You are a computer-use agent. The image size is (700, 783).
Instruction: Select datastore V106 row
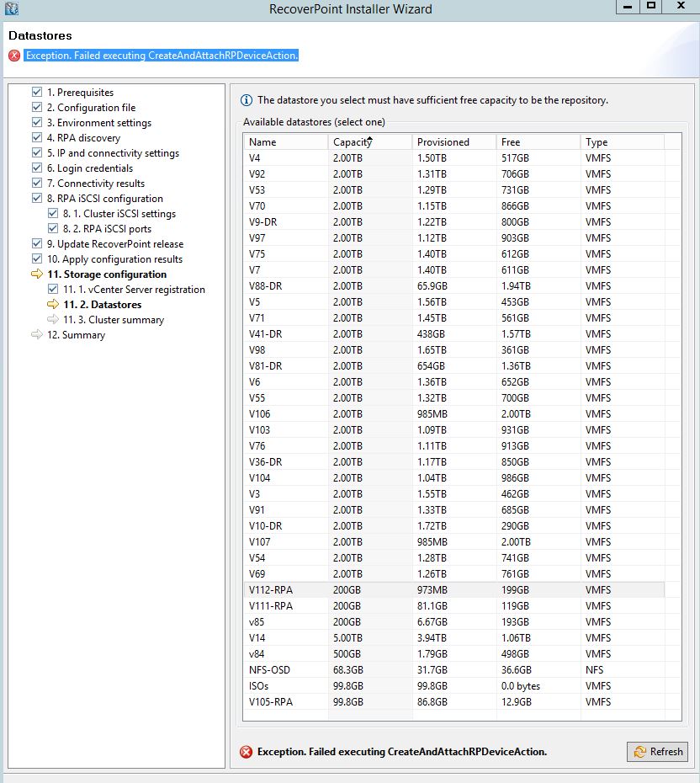click(x=454, y=414)
